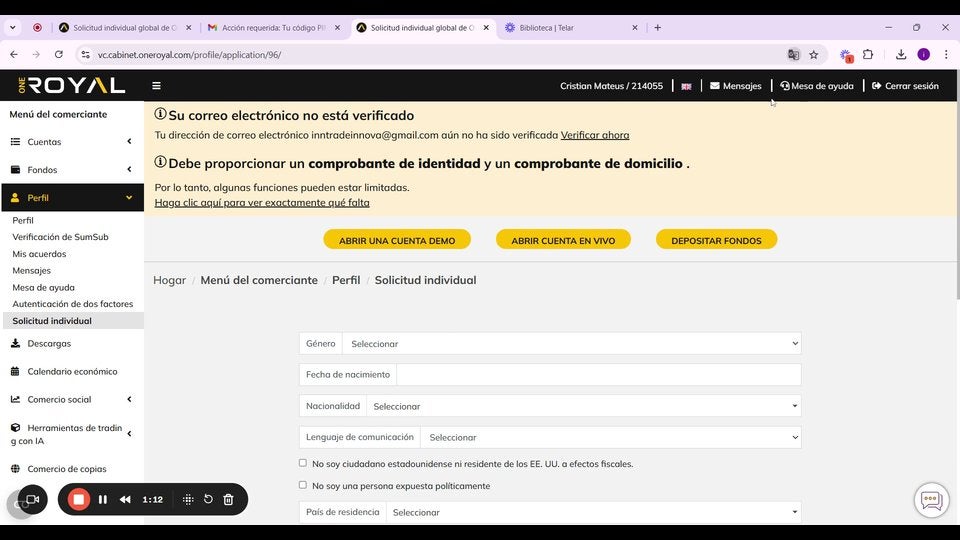Click the browser address bar URL
Image resolution: width=960 pixels, height=540 pixels.
[190, 54]
